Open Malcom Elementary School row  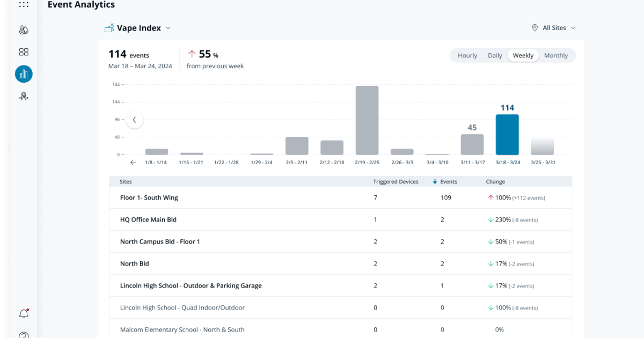pos(341,329)
